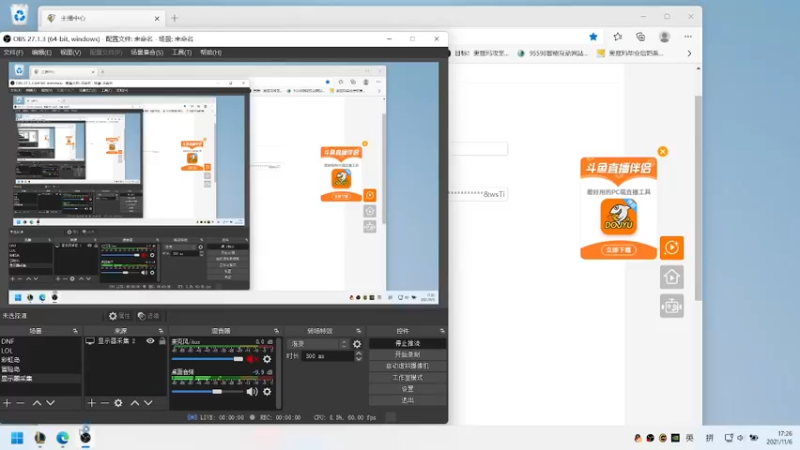
Task: Open the OBS File menu
Action: coord(13,53)
